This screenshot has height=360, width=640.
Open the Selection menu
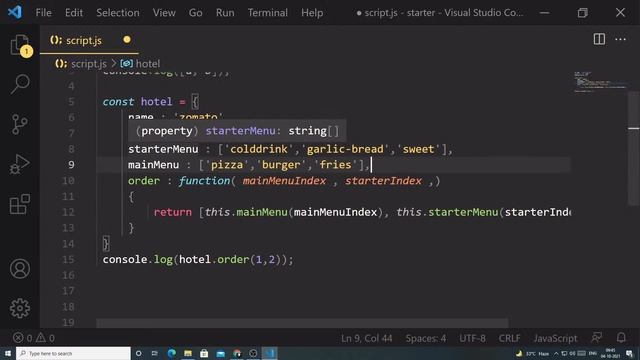tap(118, 13)
